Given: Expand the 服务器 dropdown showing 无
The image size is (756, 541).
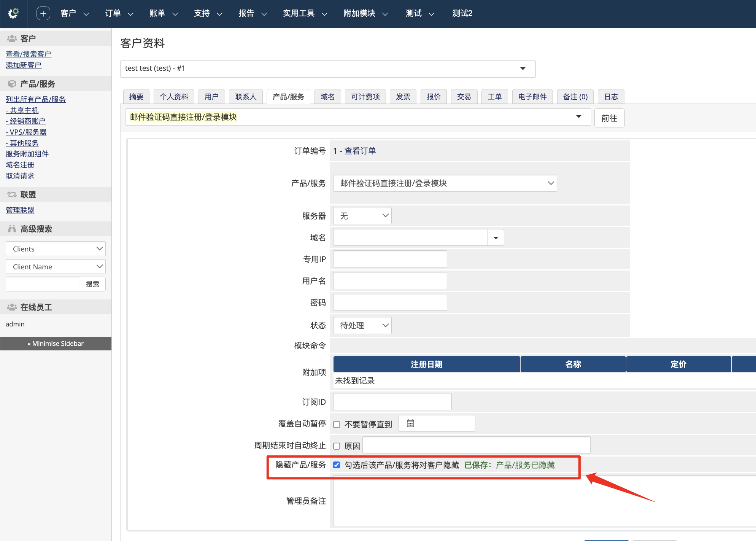Looking at the screenshot, I should pyautogui.click(x=362, y=216).
